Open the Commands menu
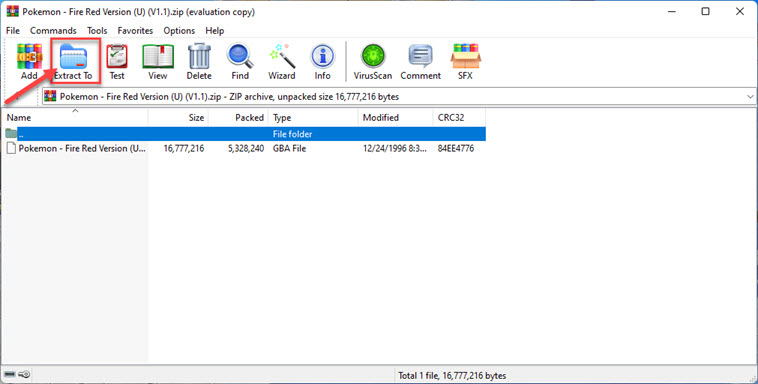758x384 pixels. tap(53, 30)
